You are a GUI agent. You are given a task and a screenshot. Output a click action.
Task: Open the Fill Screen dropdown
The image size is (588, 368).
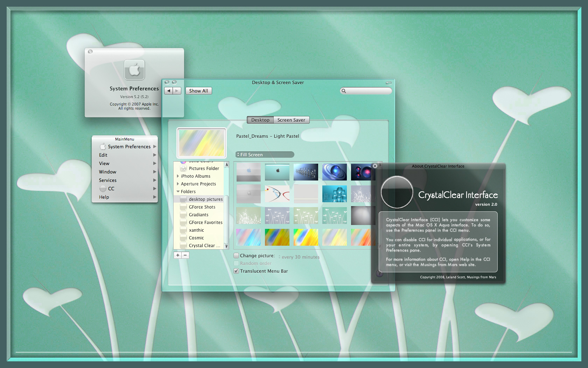click(265, 155)
